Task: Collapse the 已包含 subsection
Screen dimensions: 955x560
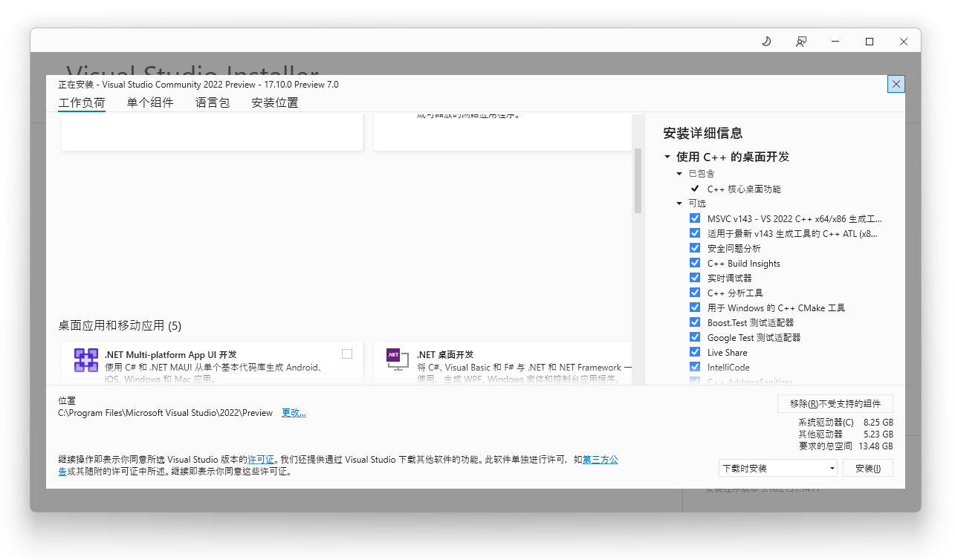Action: [x=679, y=174]
